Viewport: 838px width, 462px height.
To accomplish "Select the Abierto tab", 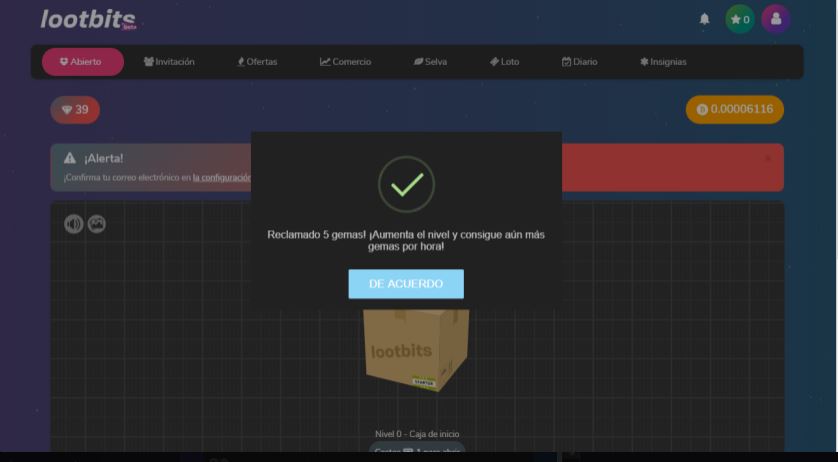I will (83, 62).
